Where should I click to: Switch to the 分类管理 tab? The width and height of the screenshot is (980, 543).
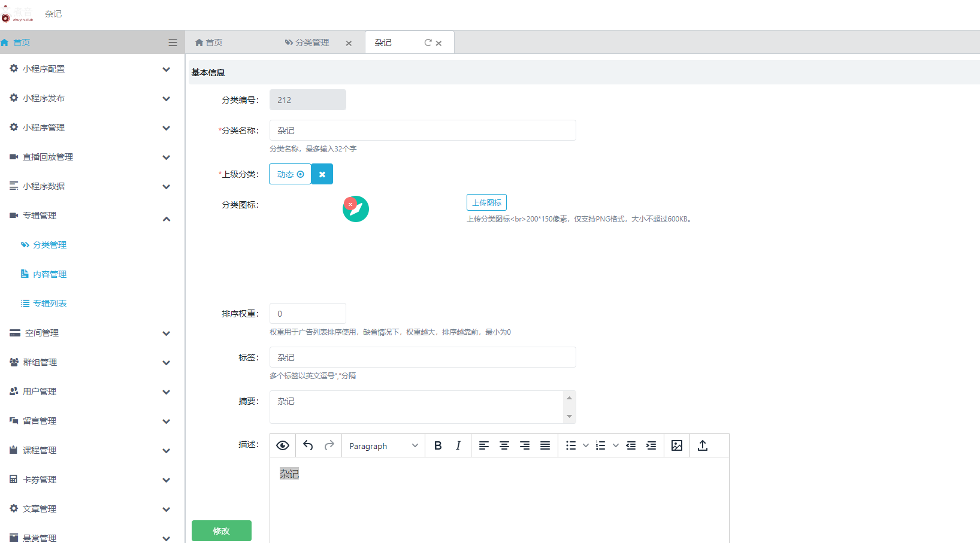[311, 43]
